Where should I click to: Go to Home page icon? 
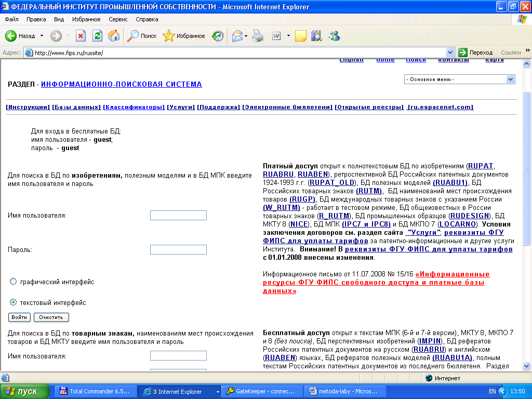[114, 36]
